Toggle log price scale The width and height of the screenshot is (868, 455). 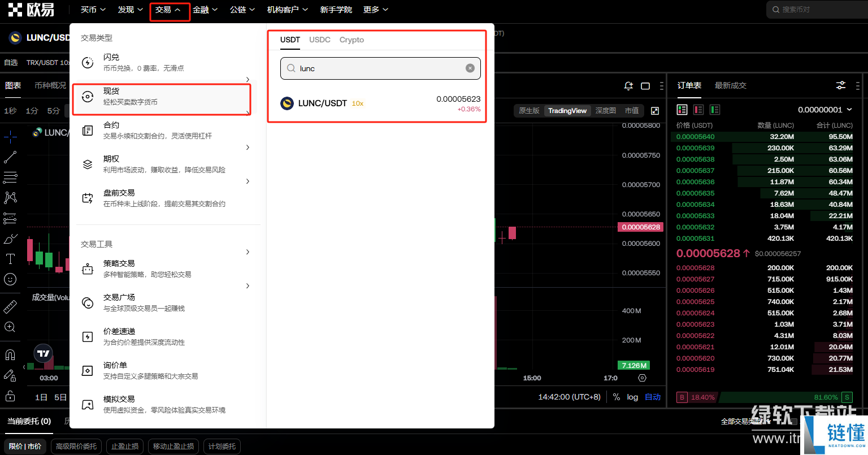(x=632, y=397)
